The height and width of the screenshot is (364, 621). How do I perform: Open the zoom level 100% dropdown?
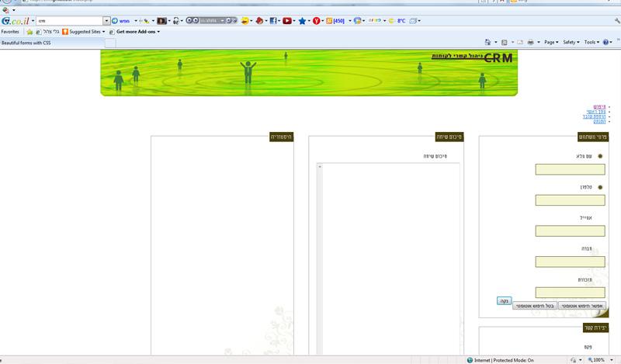611,360
